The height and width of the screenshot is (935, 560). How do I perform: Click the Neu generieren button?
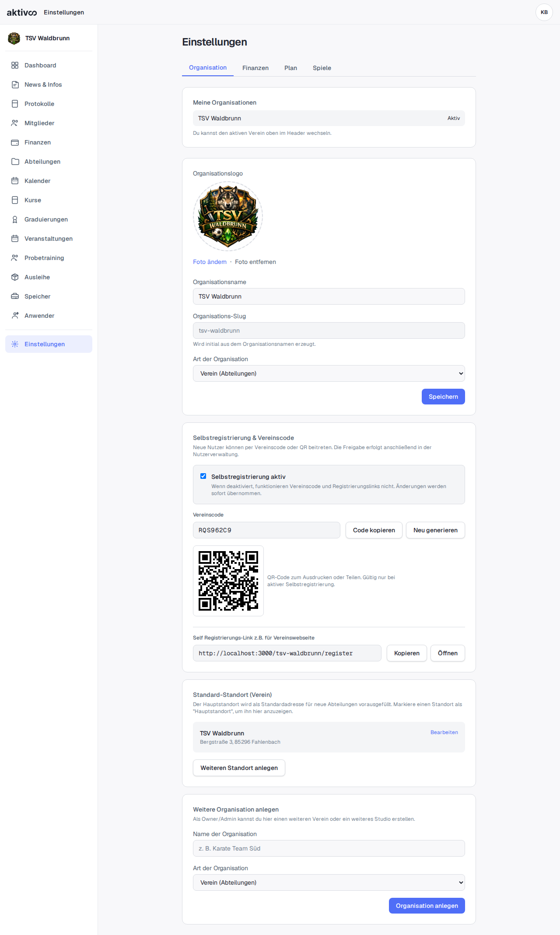(435, 530)
